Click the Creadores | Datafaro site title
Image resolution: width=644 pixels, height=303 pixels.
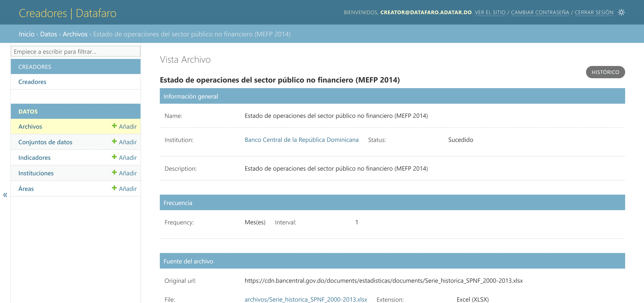pyautogui.click(x=67, y=13)
